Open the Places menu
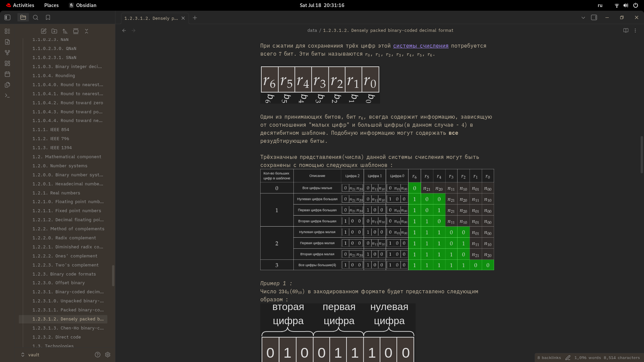 (x=51, y=5)
